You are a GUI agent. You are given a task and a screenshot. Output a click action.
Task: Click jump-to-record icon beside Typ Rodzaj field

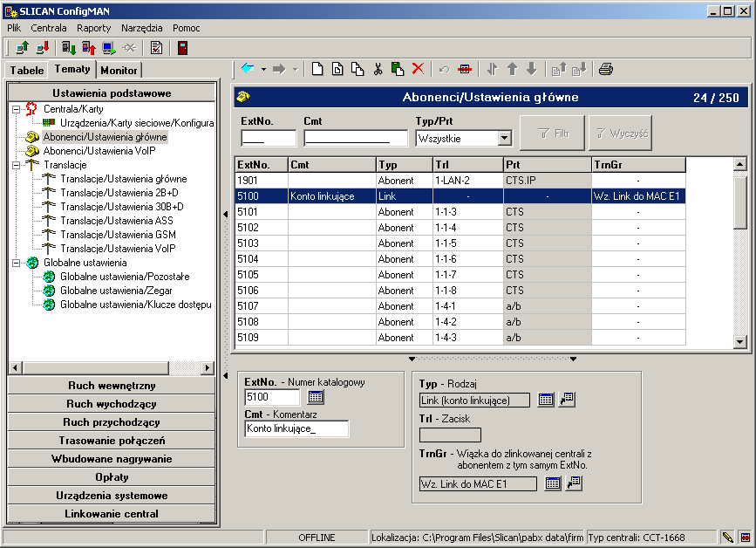coord(567,400)
